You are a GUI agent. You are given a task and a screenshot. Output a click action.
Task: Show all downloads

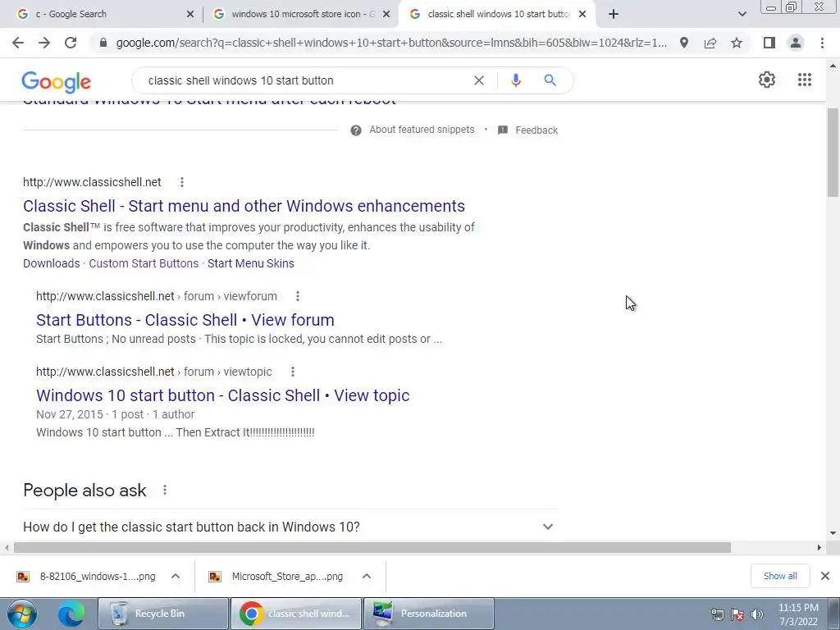tap(780, 576)
